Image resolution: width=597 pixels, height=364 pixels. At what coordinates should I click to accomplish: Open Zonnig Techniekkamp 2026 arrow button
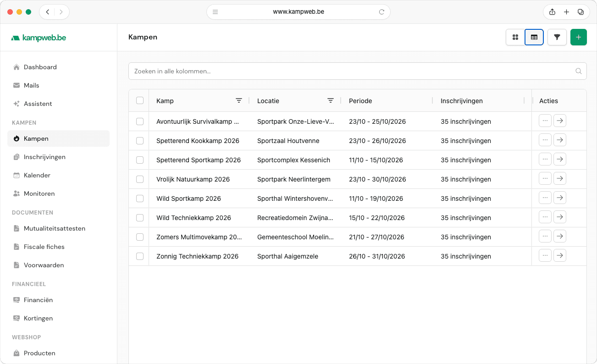pos(560,256)
